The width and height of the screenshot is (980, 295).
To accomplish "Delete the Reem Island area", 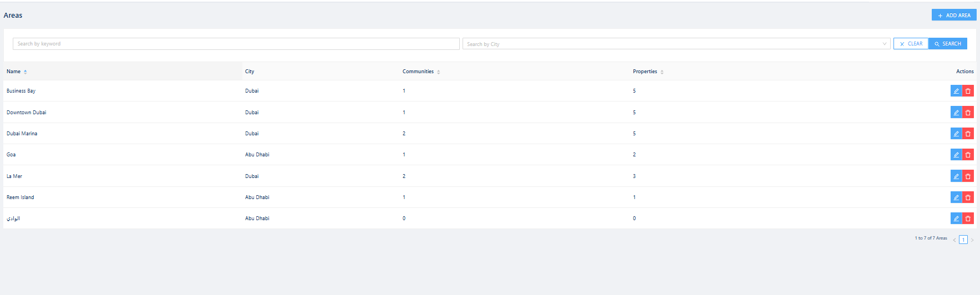I will pyautogui.click(x=968, y=197).
